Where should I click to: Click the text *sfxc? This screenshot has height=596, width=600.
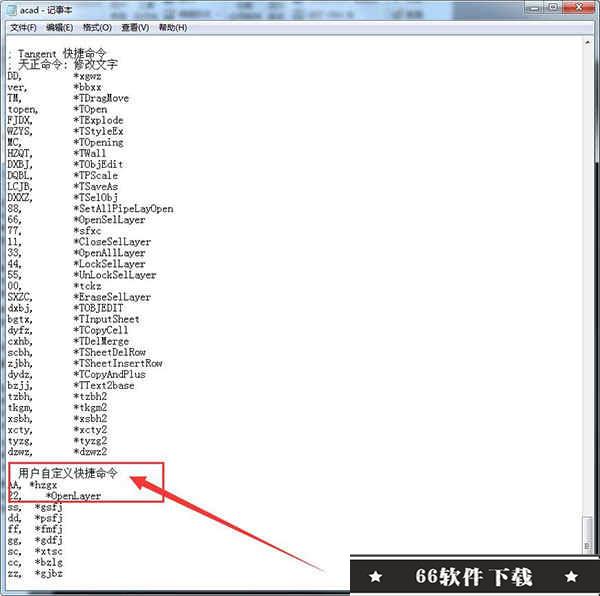click(88, 231)
